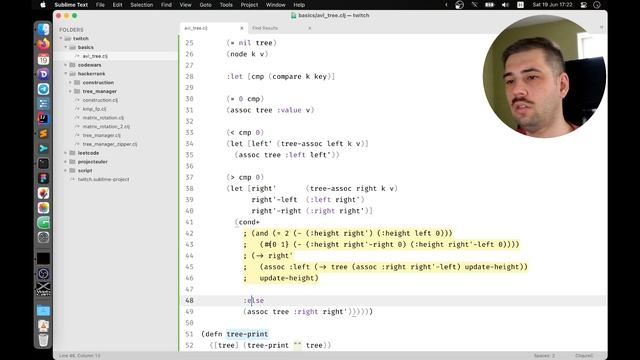This screenshot has height=360, width=640.
Task: Open Finder from the Dock
Action: click(43, 30)
